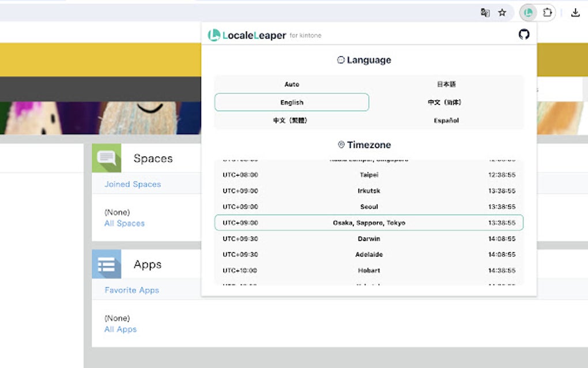Click the 12:38:55 time in Taipei row
588x368 pixels.
[502, 175]
